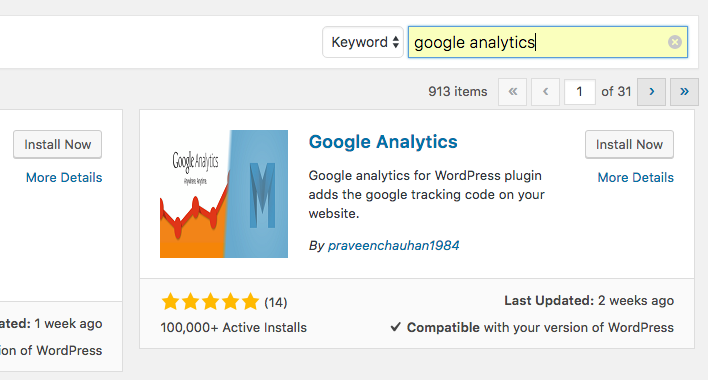Go to the first results page
This screenshot has width=708, height=380.
[512, 92]
